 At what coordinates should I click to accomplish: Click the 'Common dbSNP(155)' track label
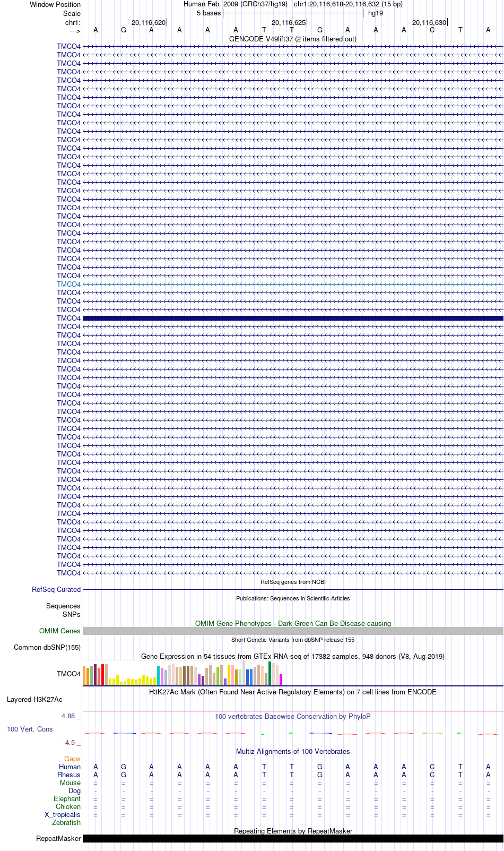(47, 648)
